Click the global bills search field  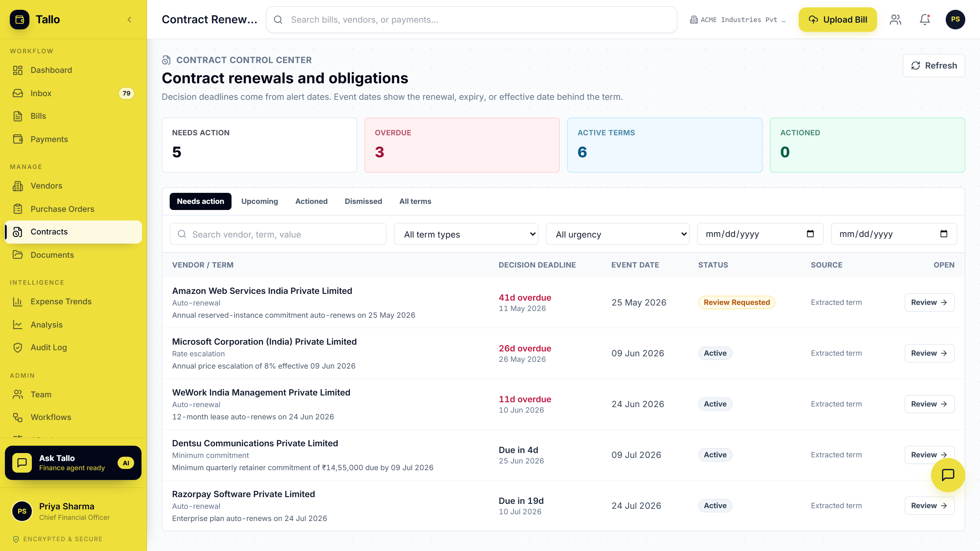pos(471,19)
